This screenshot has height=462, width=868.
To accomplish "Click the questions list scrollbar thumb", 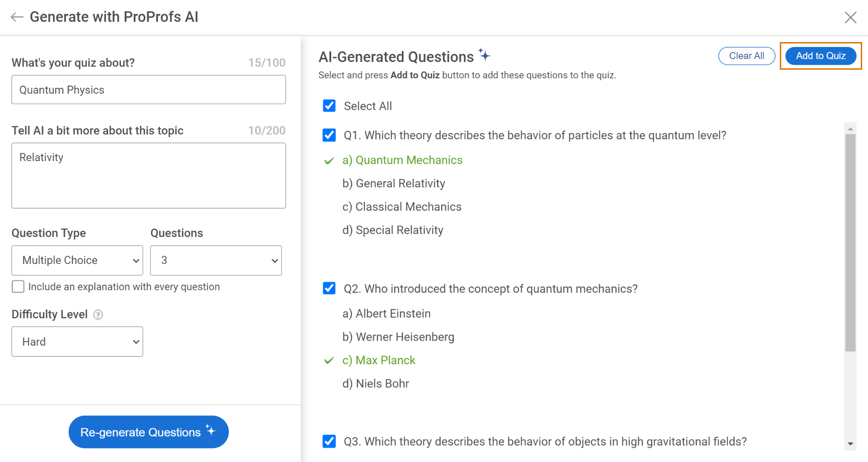I will click(850, 242).
